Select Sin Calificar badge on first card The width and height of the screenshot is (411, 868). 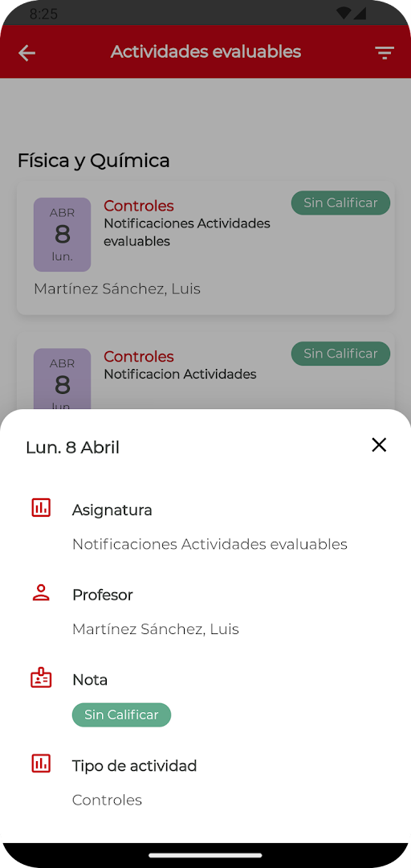coord(340,203)
